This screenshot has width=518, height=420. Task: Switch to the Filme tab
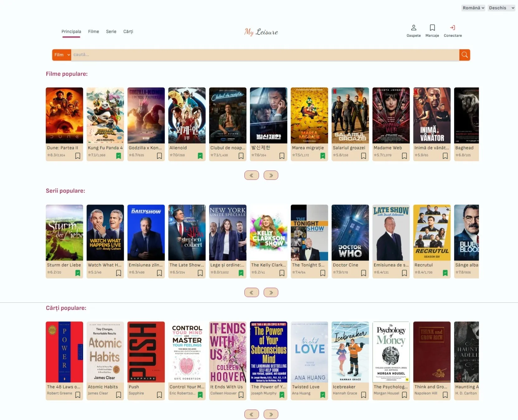click(93, 31)
